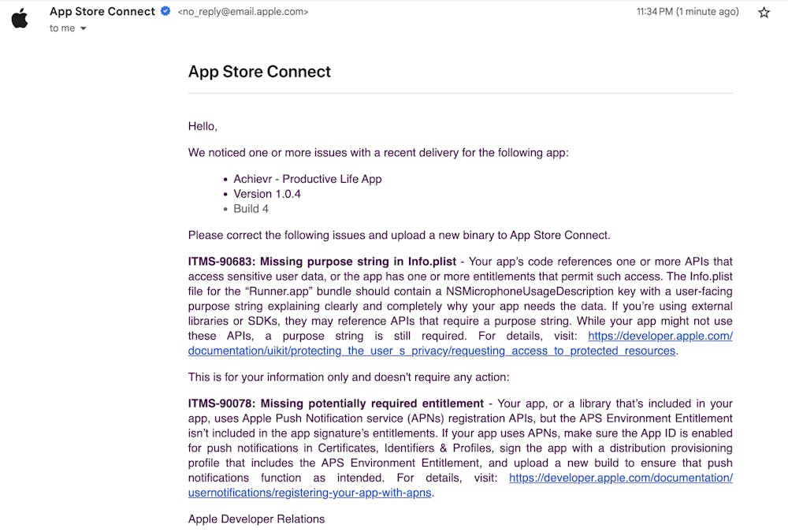Image resolution: width=788 pixels, height=532 pixels.
Task: Click the sender name App Store Connect
Action: coord(102,12)
